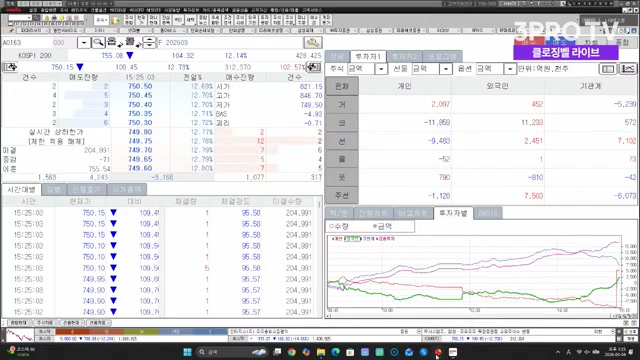Viewport: 640px width, 360px height.
Task: Click the 풋 put-option row button
Action: (x=342, y=177)
